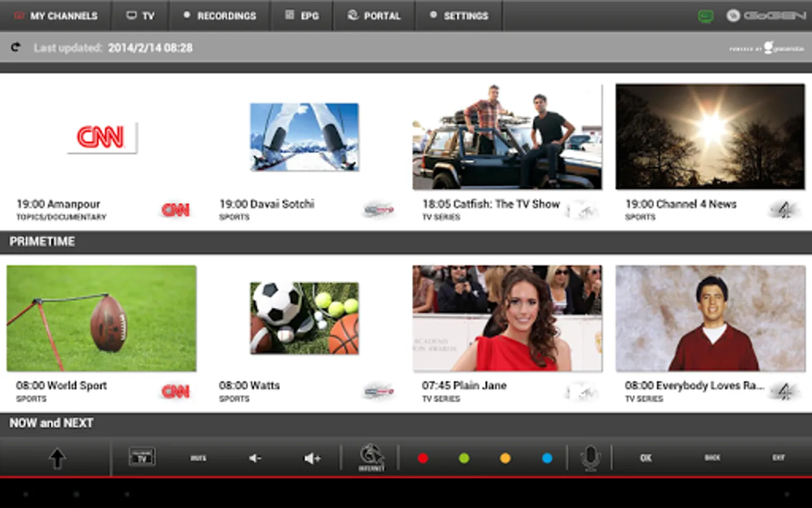Select the '18:05 Catfish: The TV Show' title
Screen dimensions: 812x508
tap(491, 204)
